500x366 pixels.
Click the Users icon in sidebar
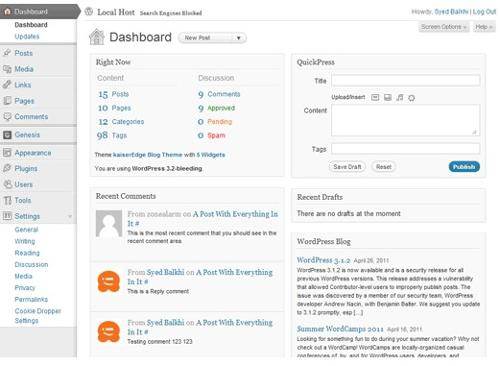coord(7,184)
